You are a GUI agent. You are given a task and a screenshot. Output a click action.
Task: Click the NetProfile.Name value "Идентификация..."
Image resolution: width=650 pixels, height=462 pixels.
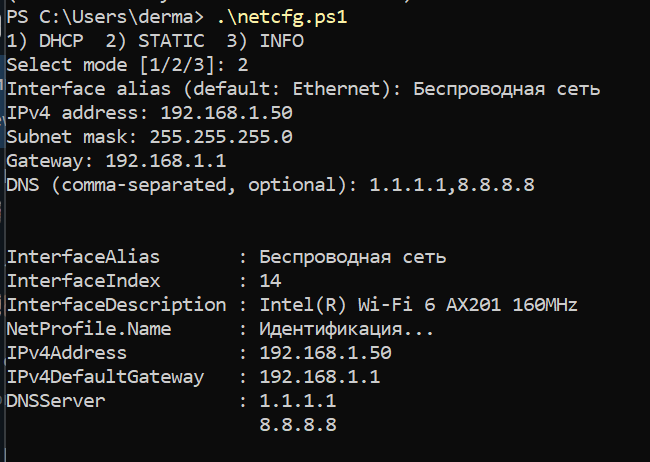345,329
